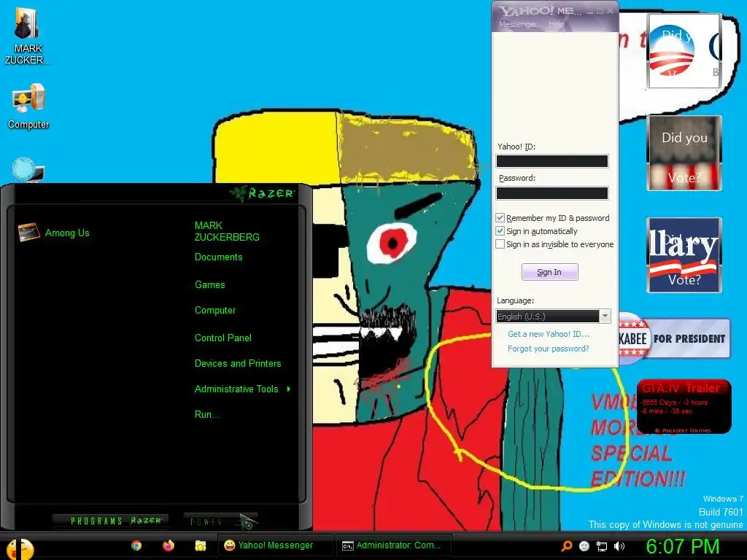Click the smiley Start orb
Viewport: 747px width, 560px height.
tap(20, 548)
